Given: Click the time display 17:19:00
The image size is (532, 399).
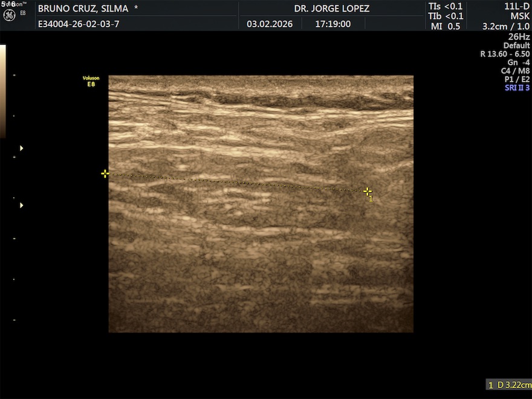Looking at the screenshot, I should tap(332, 24).
